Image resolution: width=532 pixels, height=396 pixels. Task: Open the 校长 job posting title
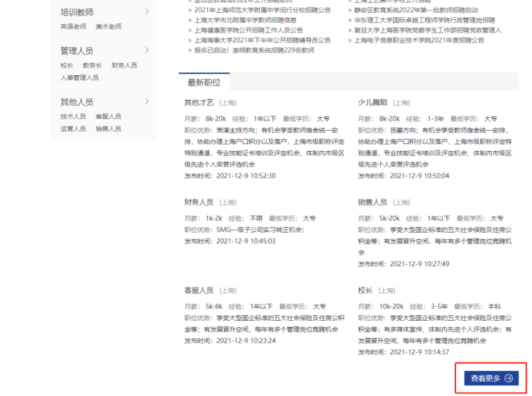(365, 290)
